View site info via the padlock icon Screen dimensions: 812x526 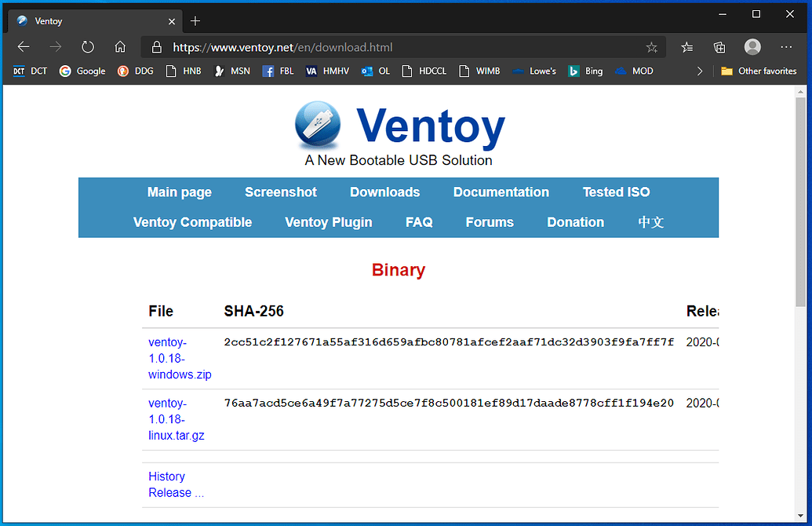pyautogui.click(x=156, y=47)
